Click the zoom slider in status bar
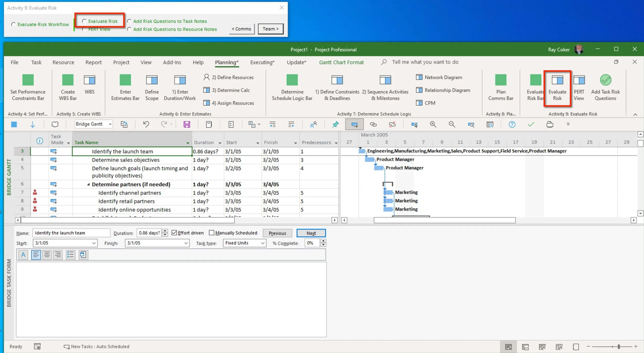Viewport: 644px width, 353px height. pyautogui.click(x=618, y=347)
